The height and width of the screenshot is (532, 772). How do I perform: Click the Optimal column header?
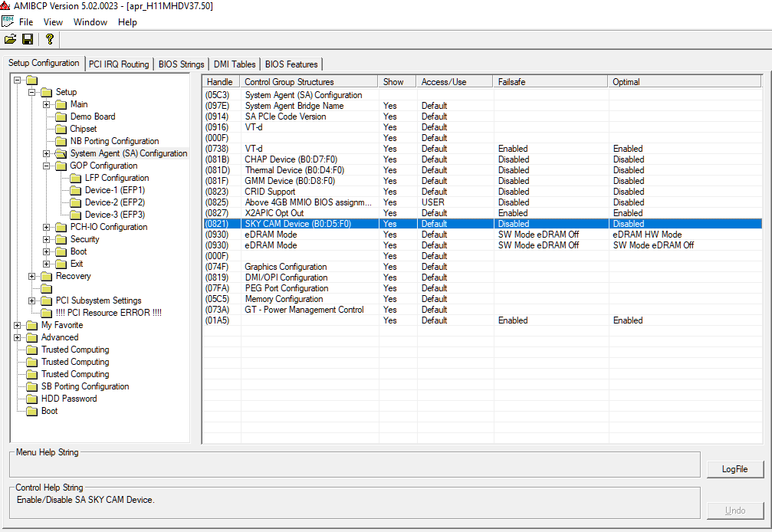[685, 82]
